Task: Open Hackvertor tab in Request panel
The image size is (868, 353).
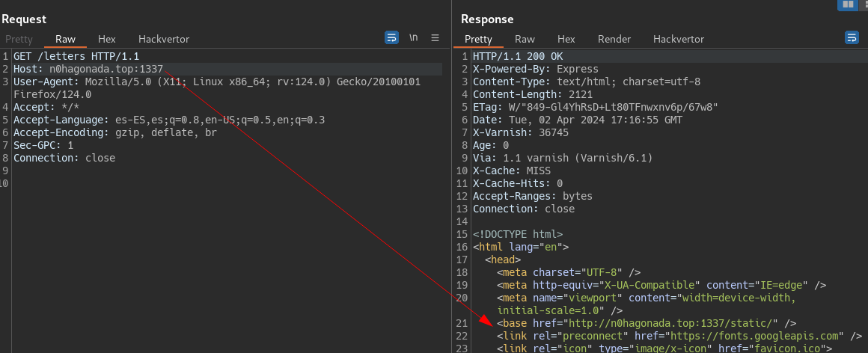Action: coord(164,39)
